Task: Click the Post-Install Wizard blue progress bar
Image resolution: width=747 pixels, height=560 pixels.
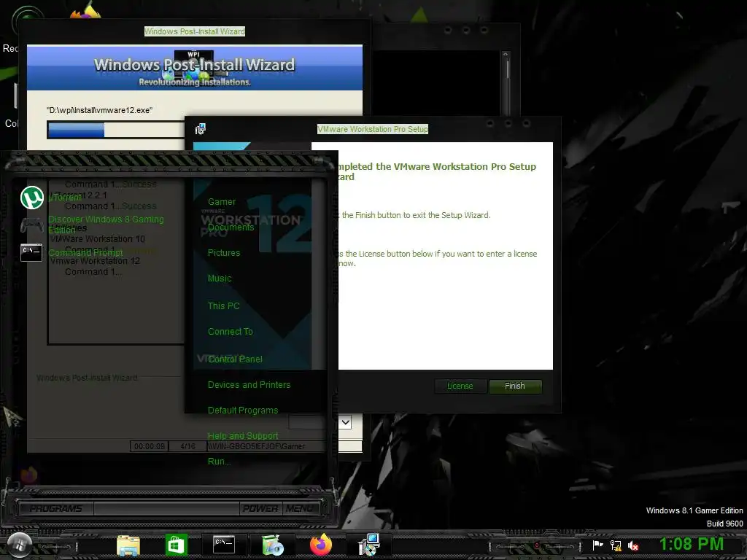Action: pos(116,130)
